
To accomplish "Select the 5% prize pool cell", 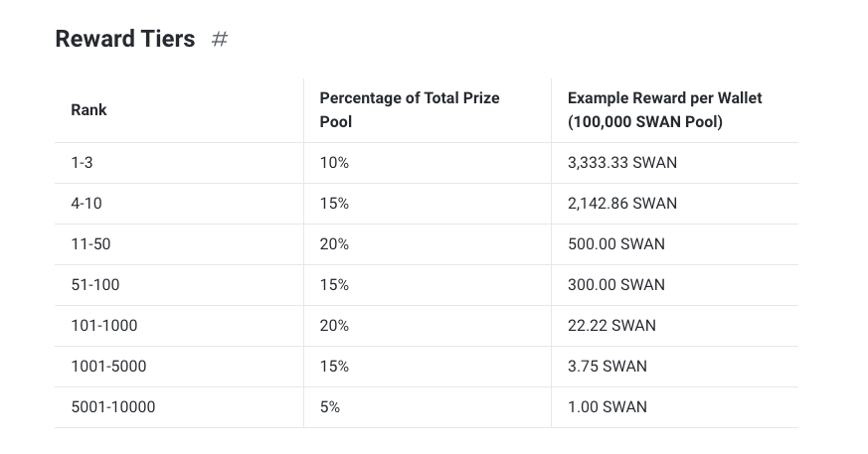I will tap(330, 407).
